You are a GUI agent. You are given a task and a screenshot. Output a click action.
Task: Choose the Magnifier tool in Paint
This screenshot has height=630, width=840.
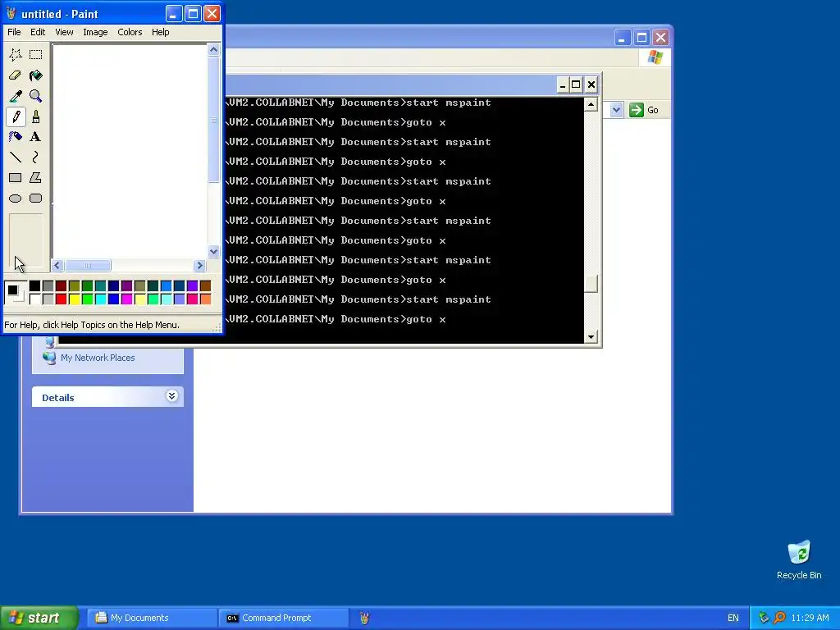[x=36, y=96]
